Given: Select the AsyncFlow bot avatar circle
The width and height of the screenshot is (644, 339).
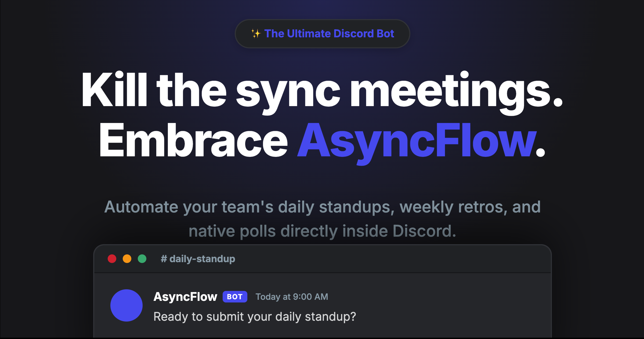Looking at the screenshot, I should [126, 305].
